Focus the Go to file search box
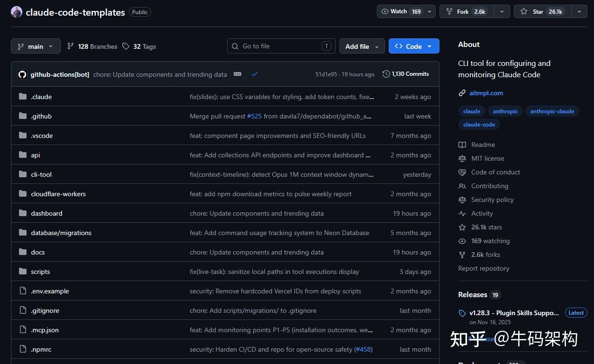The width and height of the screenshot is (594, 364). pyautogui.click(x=281, y=46)
